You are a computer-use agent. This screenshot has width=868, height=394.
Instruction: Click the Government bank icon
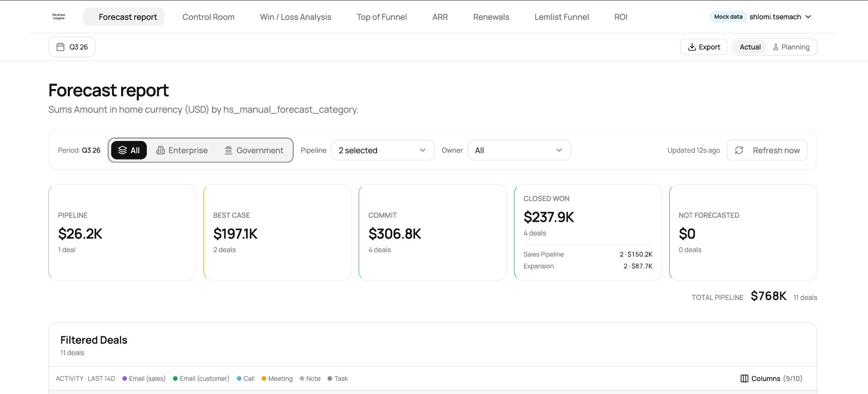click(x=229, y=150)
